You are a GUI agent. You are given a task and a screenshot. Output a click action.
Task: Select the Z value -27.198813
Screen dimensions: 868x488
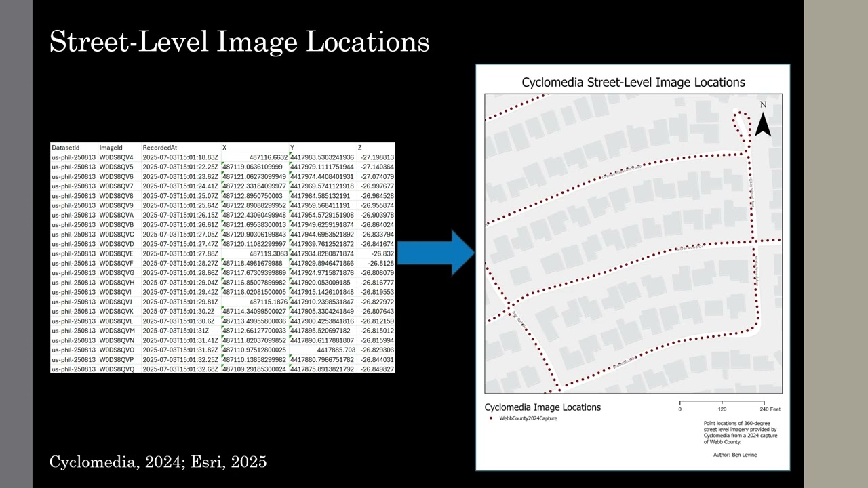point(377,157)
